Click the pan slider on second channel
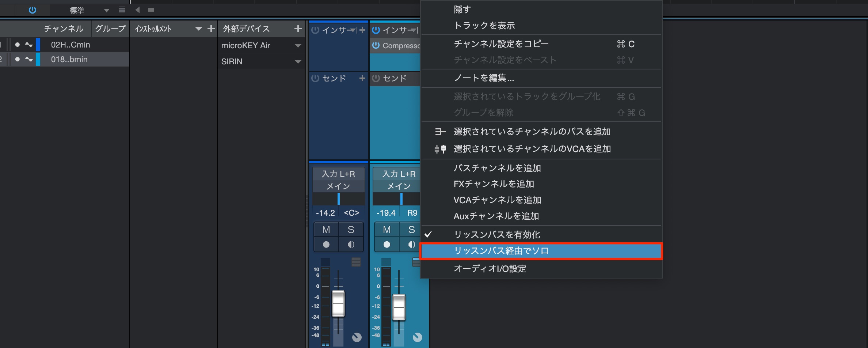The image size is (868, 348). point(397,199)
